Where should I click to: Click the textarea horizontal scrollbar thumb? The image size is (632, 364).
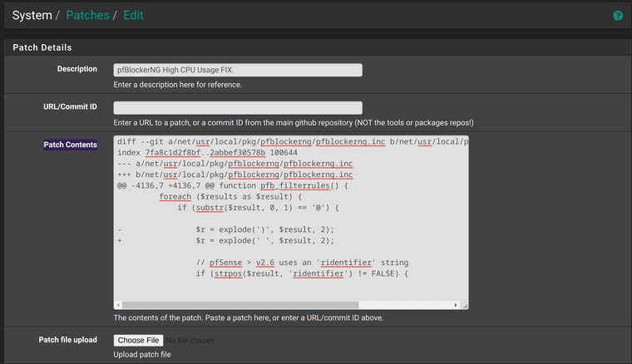point(240,305)
